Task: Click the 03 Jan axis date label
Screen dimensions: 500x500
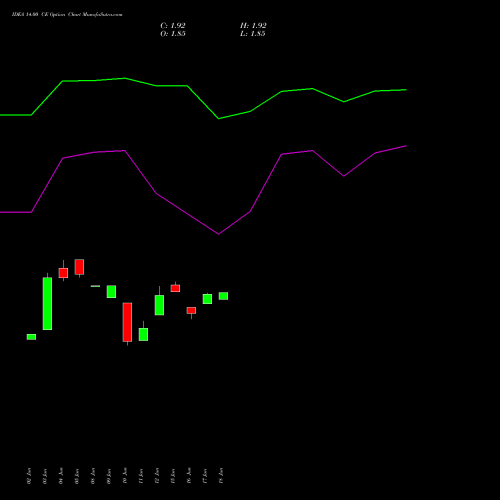Action: pyautogui.click(x=45, y=476)
